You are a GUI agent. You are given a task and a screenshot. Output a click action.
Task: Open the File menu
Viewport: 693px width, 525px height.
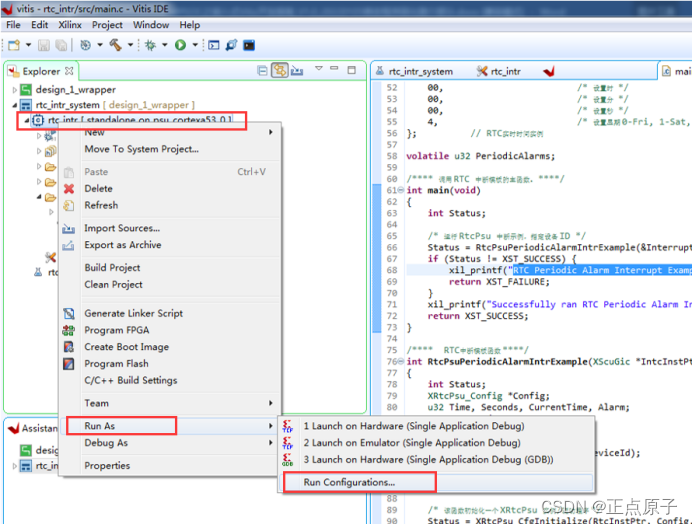click(x=13, y=25)
